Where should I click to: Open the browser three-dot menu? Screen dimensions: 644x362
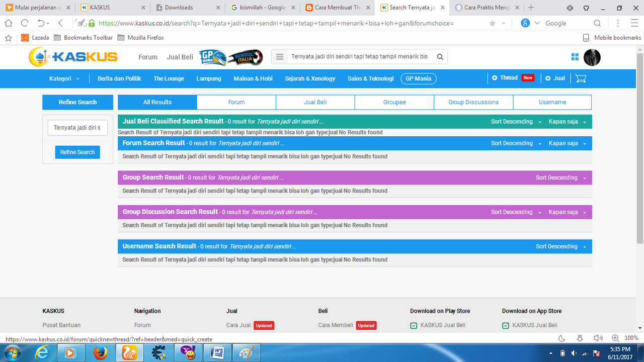[x=618, y=23]
